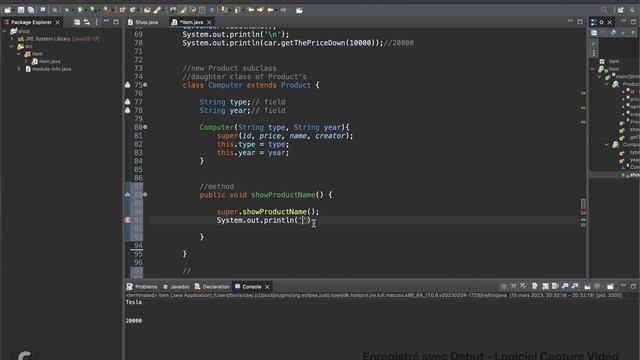Viewport: 640px width, 360px height.
Task: Remove all terminated launches in Console
Action: [x=523, y=287]
